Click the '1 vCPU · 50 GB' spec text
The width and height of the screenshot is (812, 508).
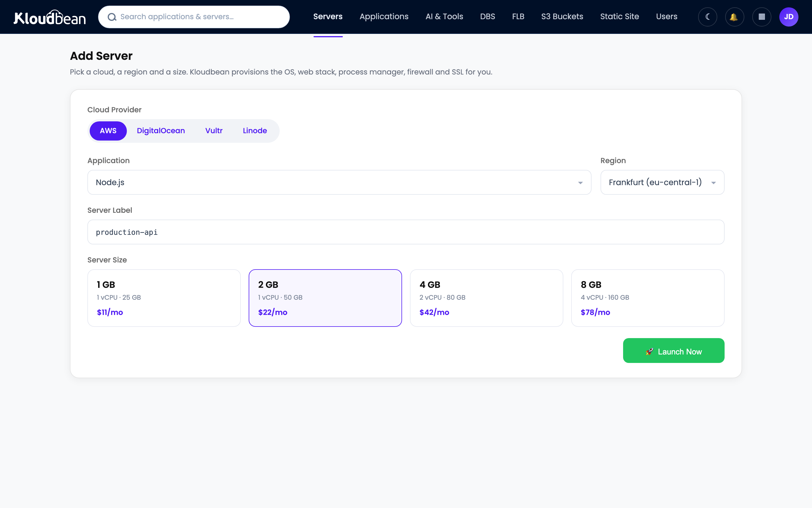[x=280, y=297]
